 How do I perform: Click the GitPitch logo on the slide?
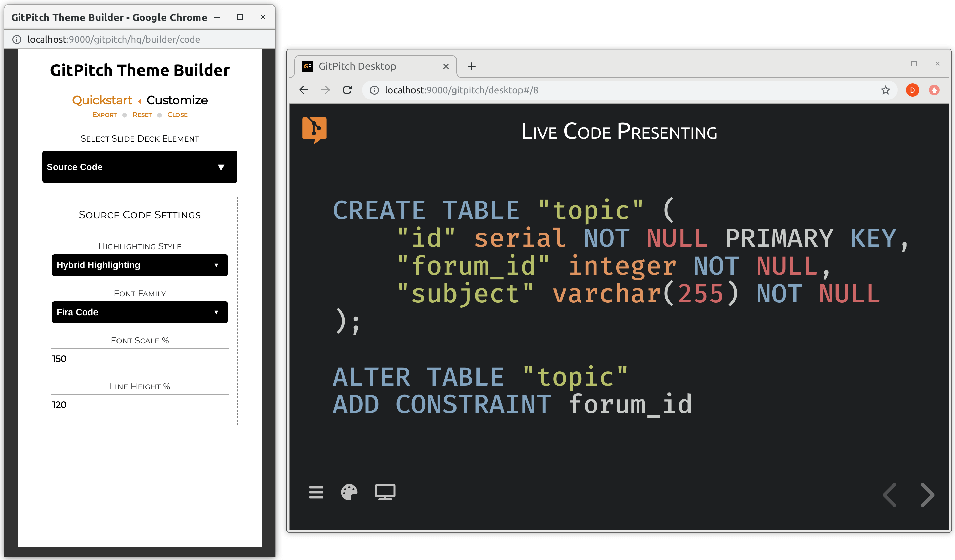(x=315, y=130)
